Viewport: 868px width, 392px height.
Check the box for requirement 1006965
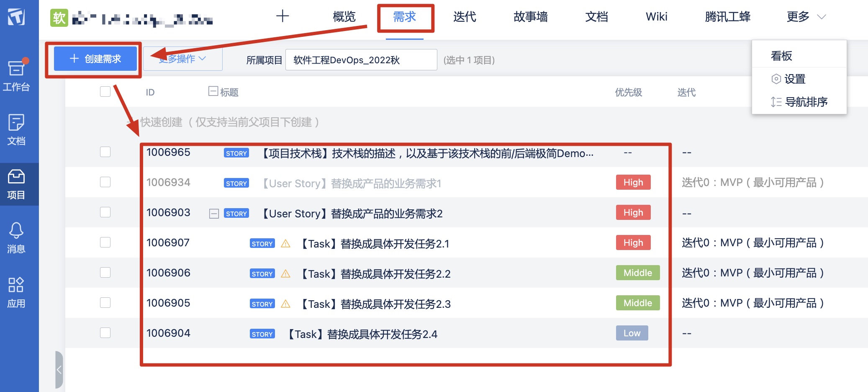[x=105, y=152]
